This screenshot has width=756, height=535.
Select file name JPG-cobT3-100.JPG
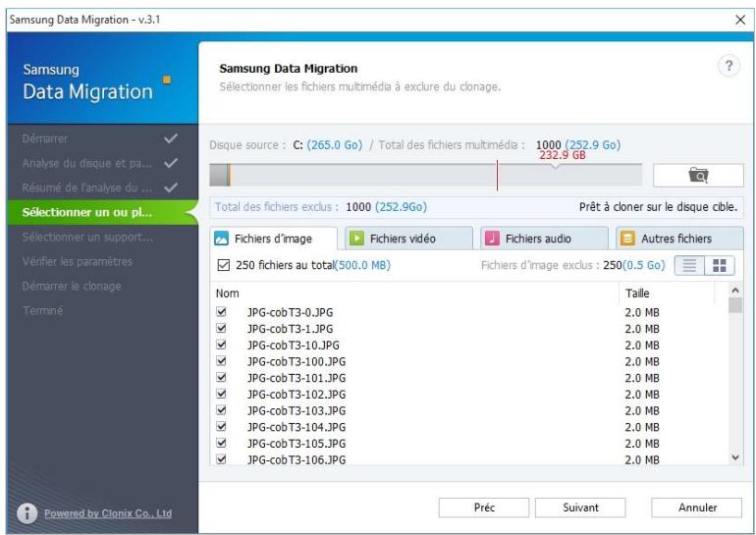click(297, 361)
